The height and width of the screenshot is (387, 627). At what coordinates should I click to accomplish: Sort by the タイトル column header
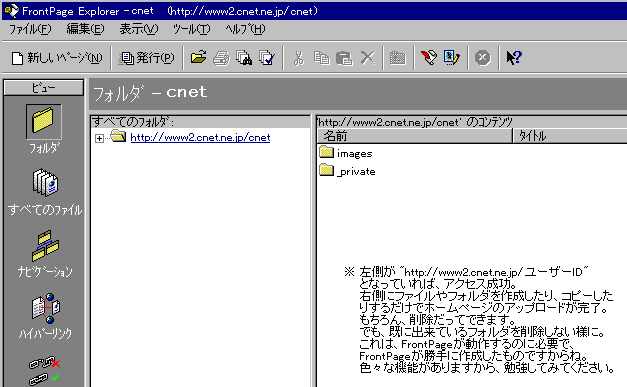click(x=570, y=136)
